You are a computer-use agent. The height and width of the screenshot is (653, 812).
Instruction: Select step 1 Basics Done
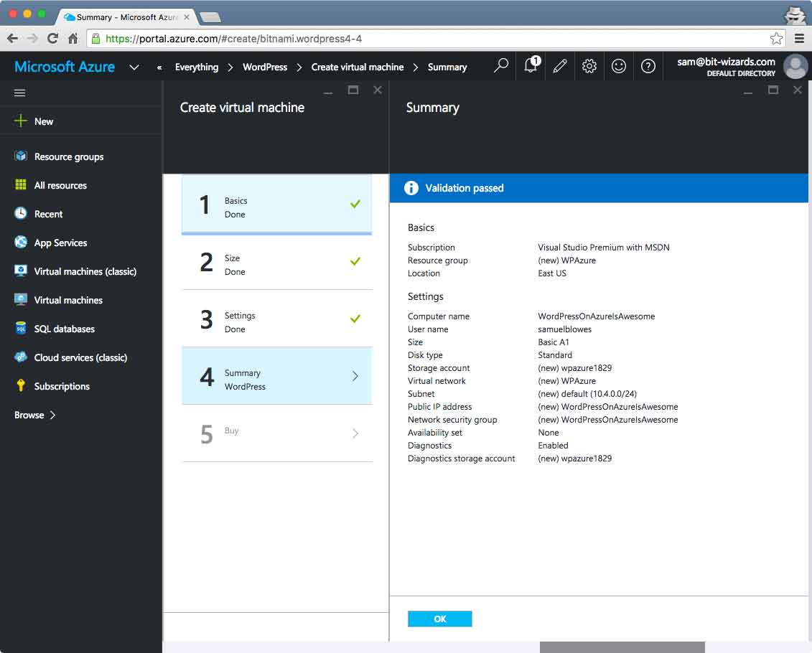click(277, 204)
